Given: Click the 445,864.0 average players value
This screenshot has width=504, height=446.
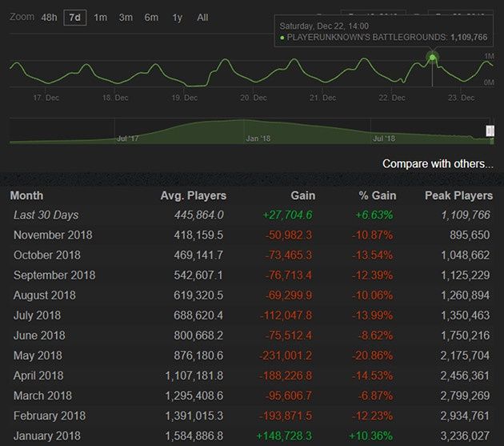Looking at the screenshot, I should [x=199, y=215].
